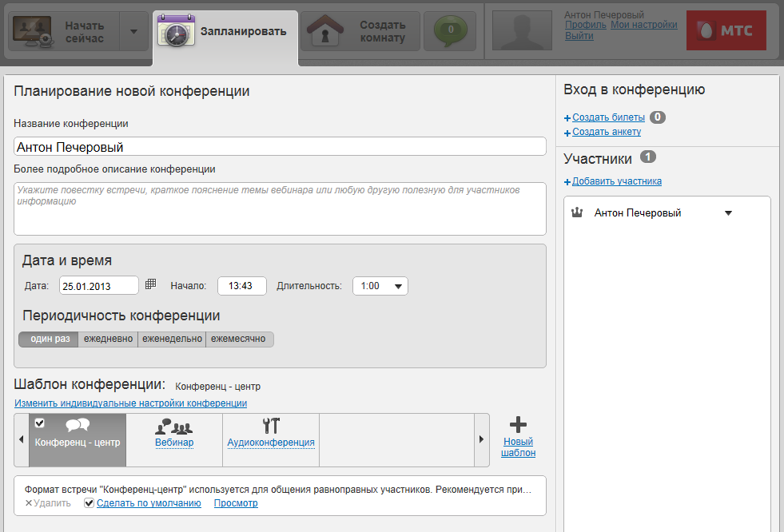The width and height of the screenshot is (784, 532).
Task: Select ежедневно periodicity option
Action: point(108,339)
